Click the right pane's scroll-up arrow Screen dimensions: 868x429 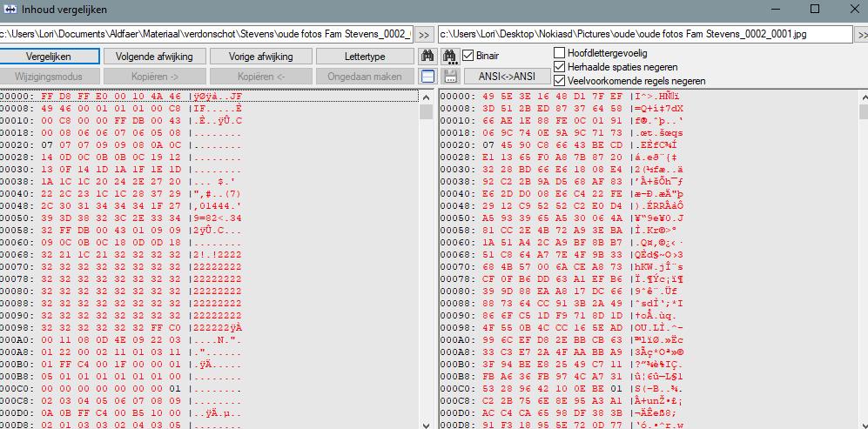862,96
